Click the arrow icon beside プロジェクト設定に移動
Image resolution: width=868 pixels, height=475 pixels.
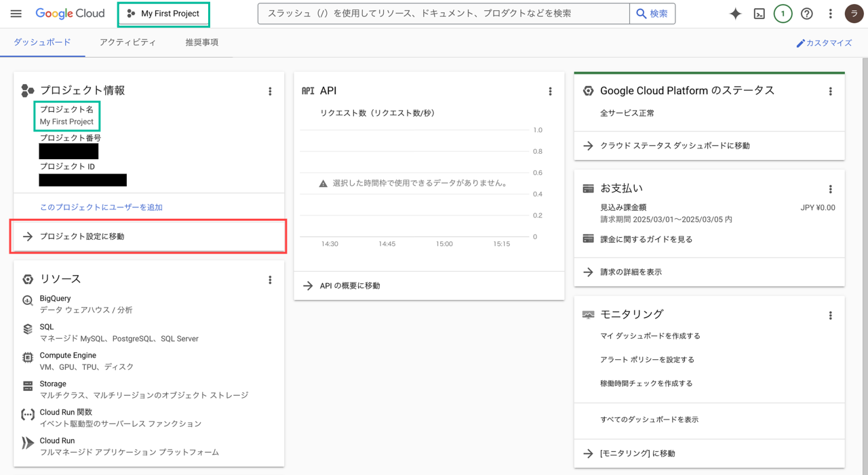coord(28,236)
